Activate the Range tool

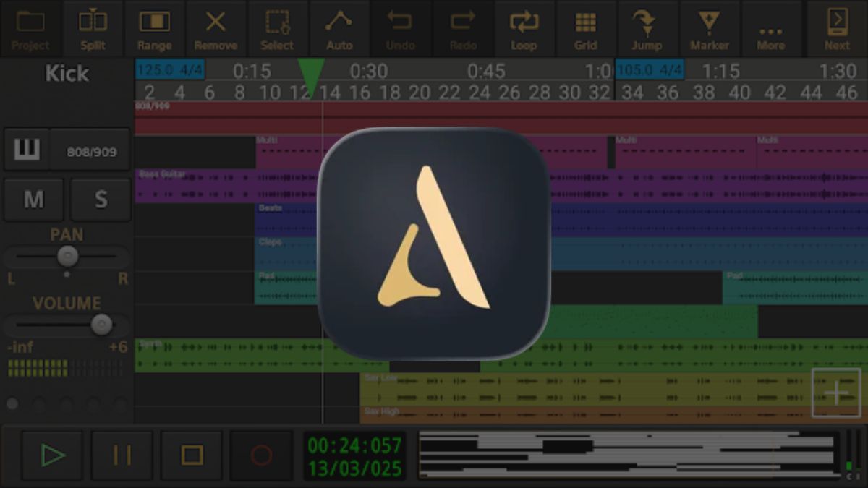tap(154, 29)
